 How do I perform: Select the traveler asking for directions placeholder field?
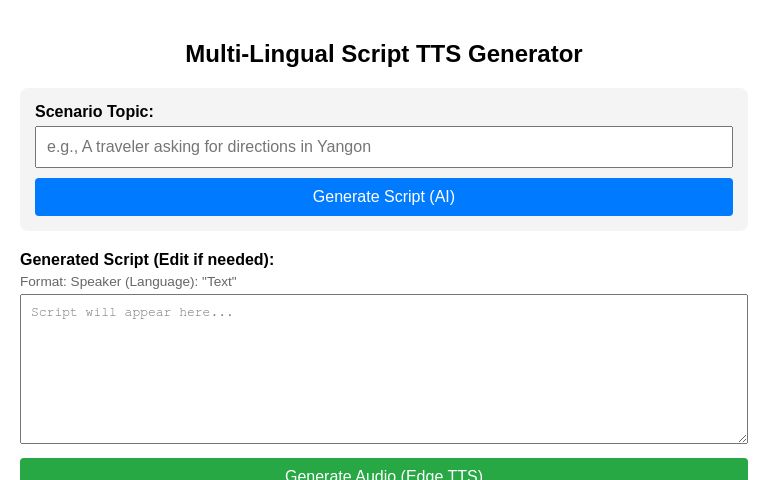coord(384,147)
